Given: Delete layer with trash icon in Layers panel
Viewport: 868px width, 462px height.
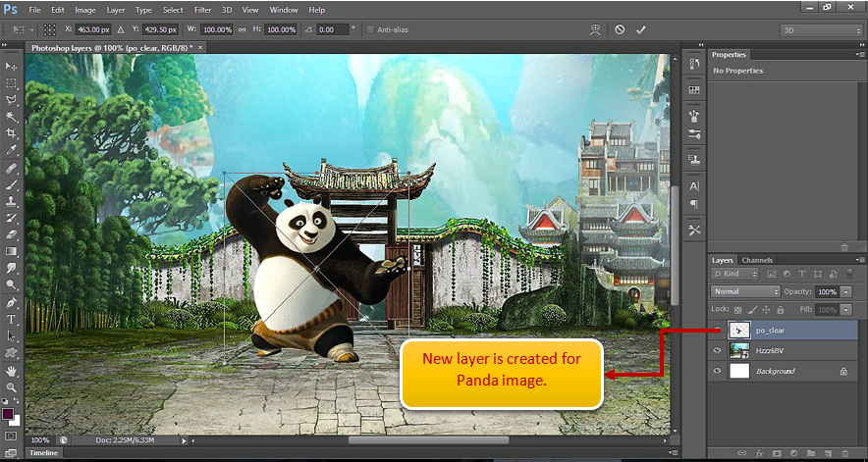Looking at the screenshot, I should [x=845, y=452].
